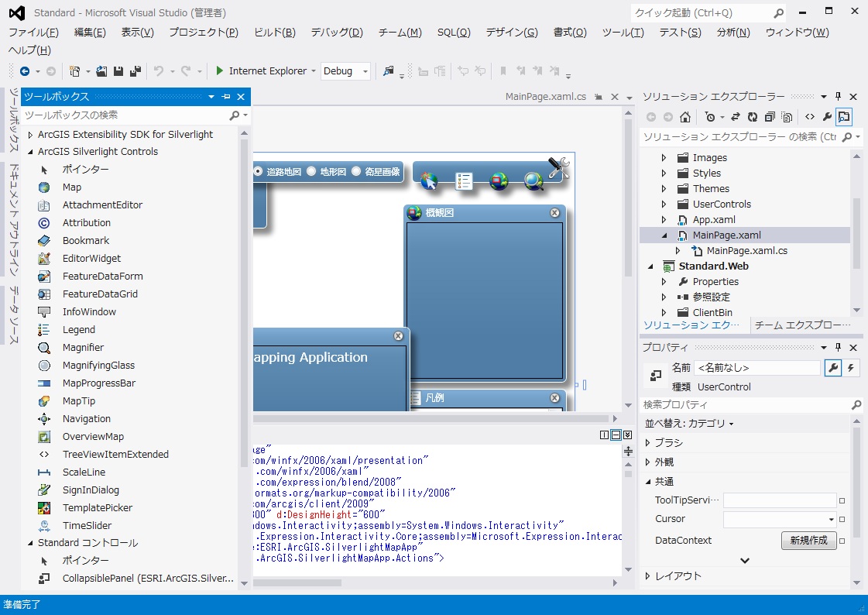Click the 検索プロパティ search field
868x615 pixels.
point(746,405)
